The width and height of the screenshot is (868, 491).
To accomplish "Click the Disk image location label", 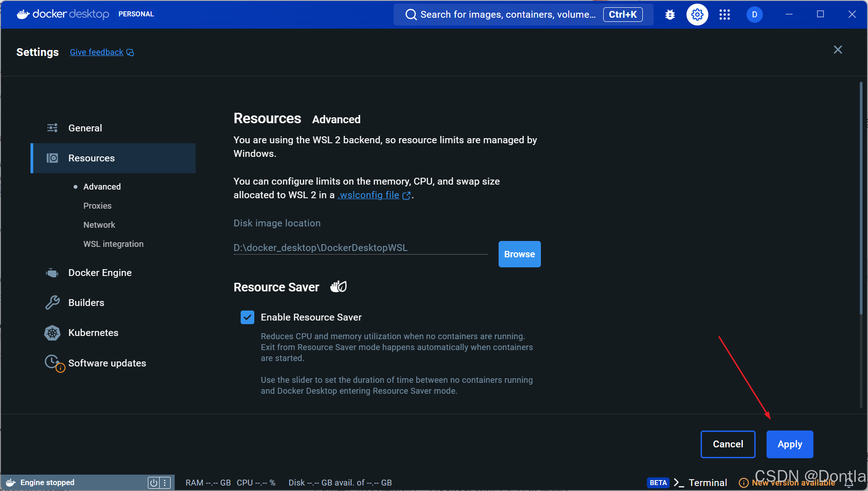I will coord(277,223).
